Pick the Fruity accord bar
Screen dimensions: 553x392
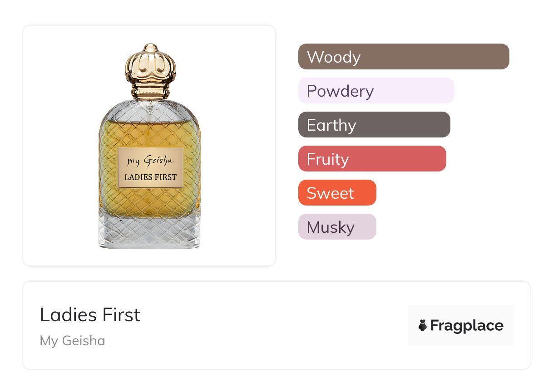(372, 159)
